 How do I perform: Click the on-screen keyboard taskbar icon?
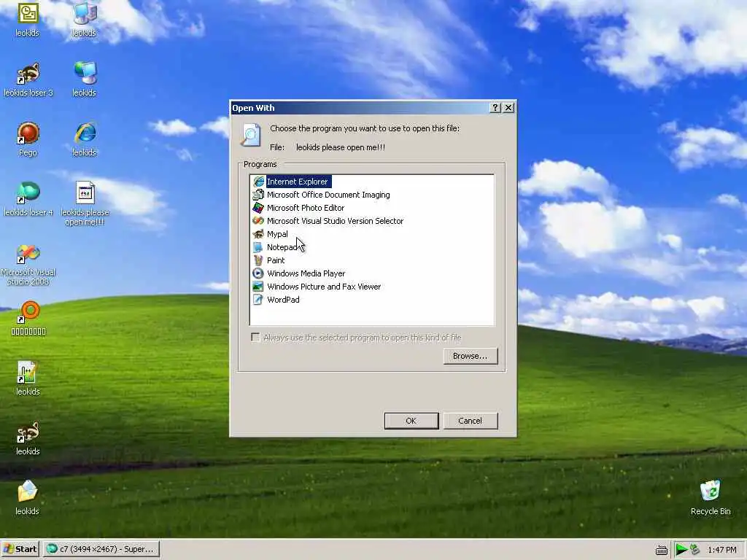click(661, 550)
